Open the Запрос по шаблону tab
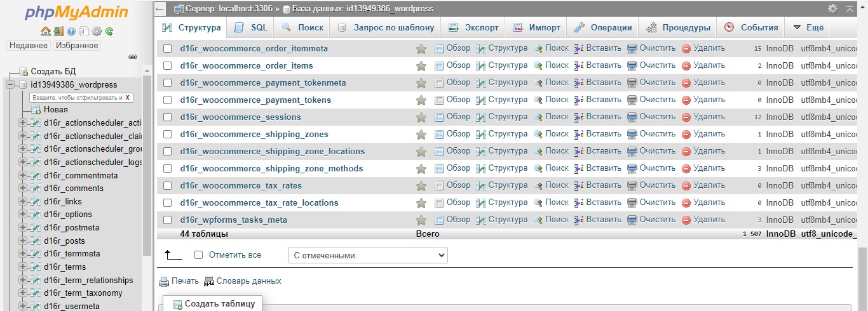Image resolution: width=868 pixels, height=311 pixels. (386, 28)
